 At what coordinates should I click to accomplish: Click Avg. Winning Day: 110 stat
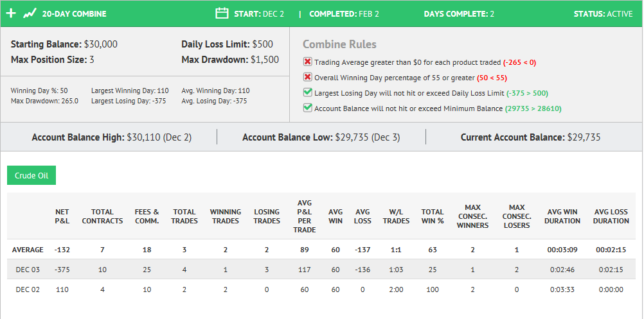pyautogui.click(x=215, y=91)
